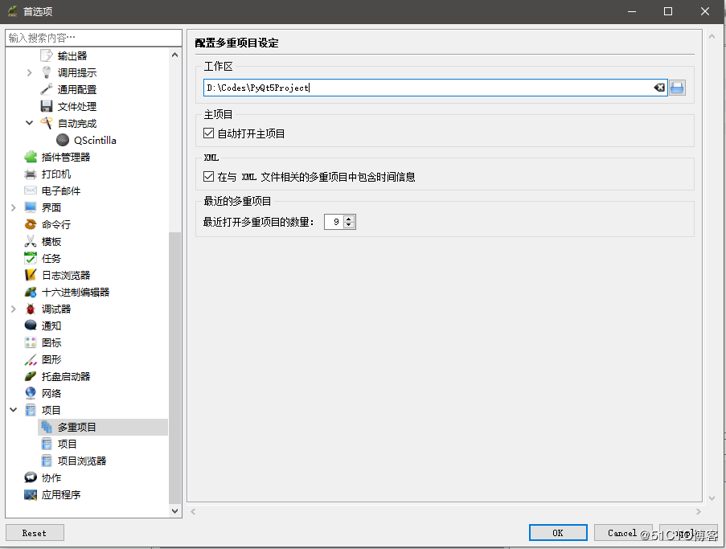
Task: Click the multiproject icon beside 多重项目
Action: [x=46, y=427]
